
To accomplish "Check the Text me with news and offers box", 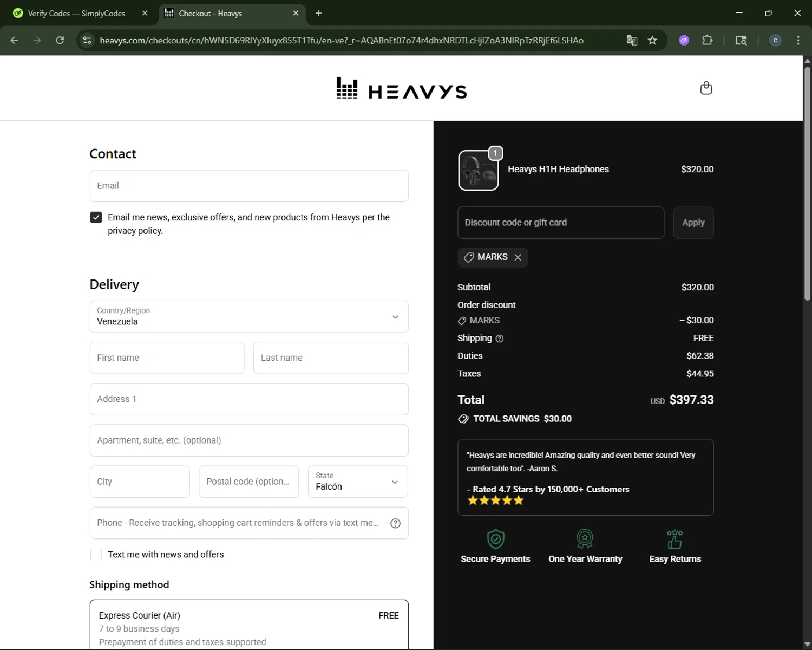I will click(96, 555).
